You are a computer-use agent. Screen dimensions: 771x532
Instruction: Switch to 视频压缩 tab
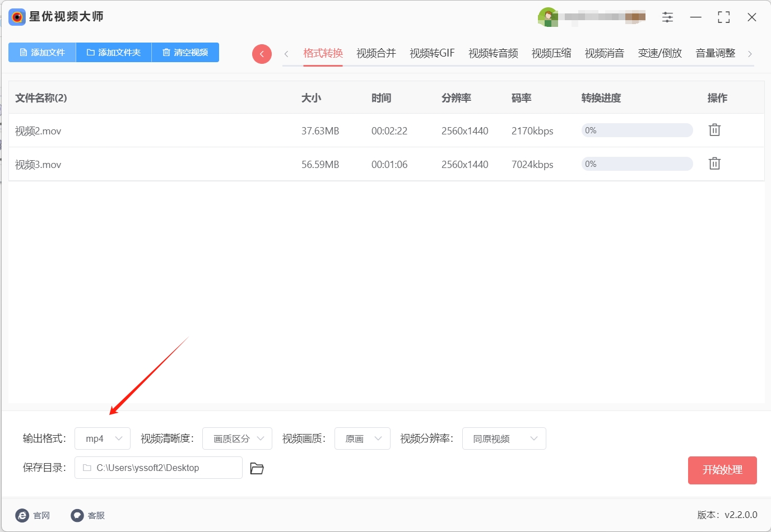551,53
